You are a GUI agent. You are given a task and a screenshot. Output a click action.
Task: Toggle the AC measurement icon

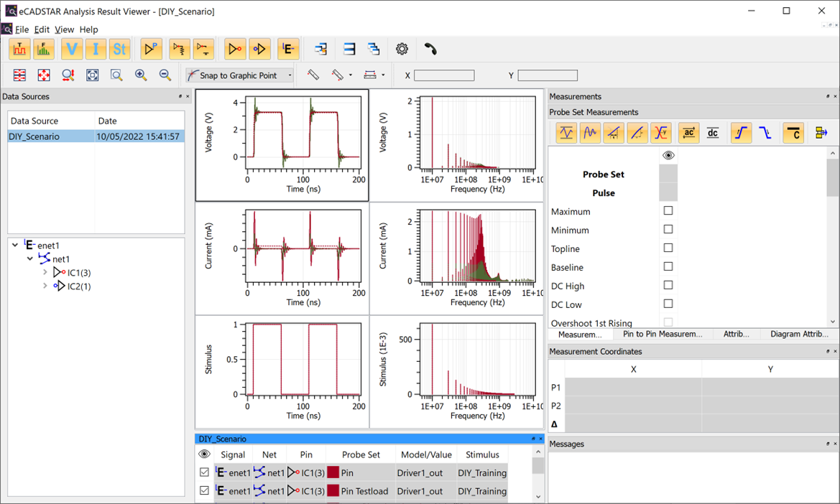click(x=688, y=133)
